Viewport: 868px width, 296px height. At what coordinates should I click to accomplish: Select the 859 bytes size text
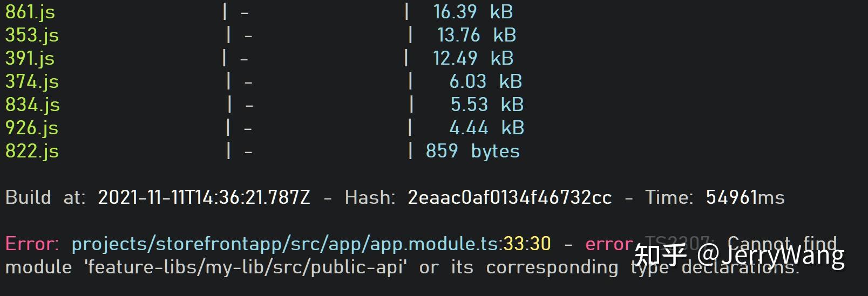pos(472,151)
